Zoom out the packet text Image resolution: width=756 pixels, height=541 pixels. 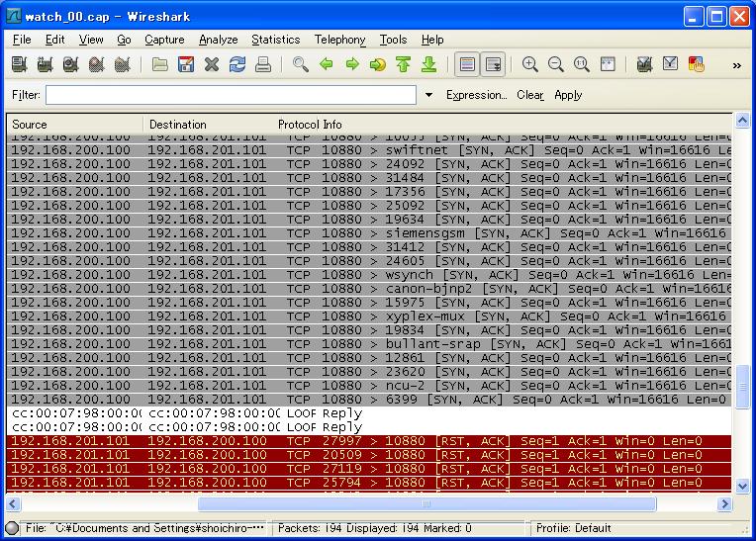(x=556, y=64)
